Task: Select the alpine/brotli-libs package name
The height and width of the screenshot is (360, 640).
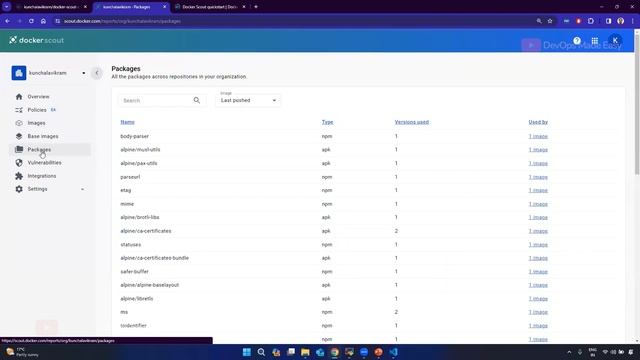Action: click(x=140, y=217)
